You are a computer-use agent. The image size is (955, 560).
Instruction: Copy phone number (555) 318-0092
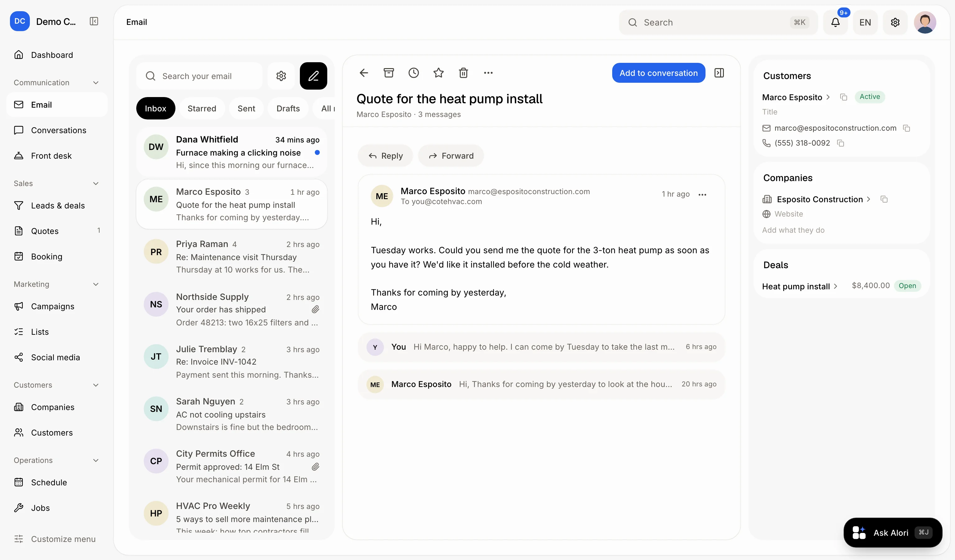[x=841, y=143]
